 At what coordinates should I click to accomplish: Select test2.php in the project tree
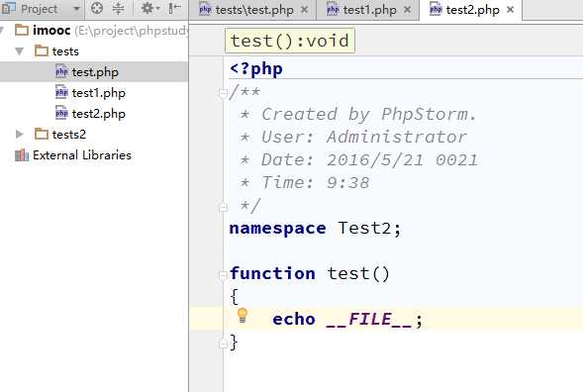point(98,114)
